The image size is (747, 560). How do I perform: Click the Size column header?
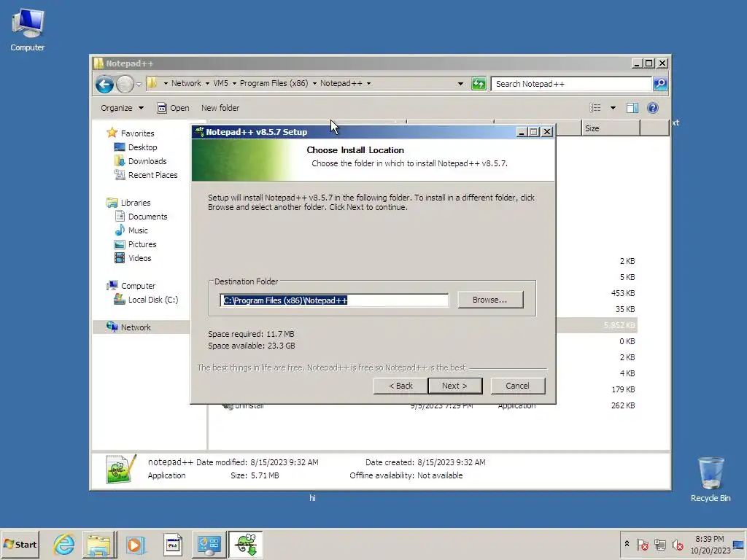click(611, 128)
